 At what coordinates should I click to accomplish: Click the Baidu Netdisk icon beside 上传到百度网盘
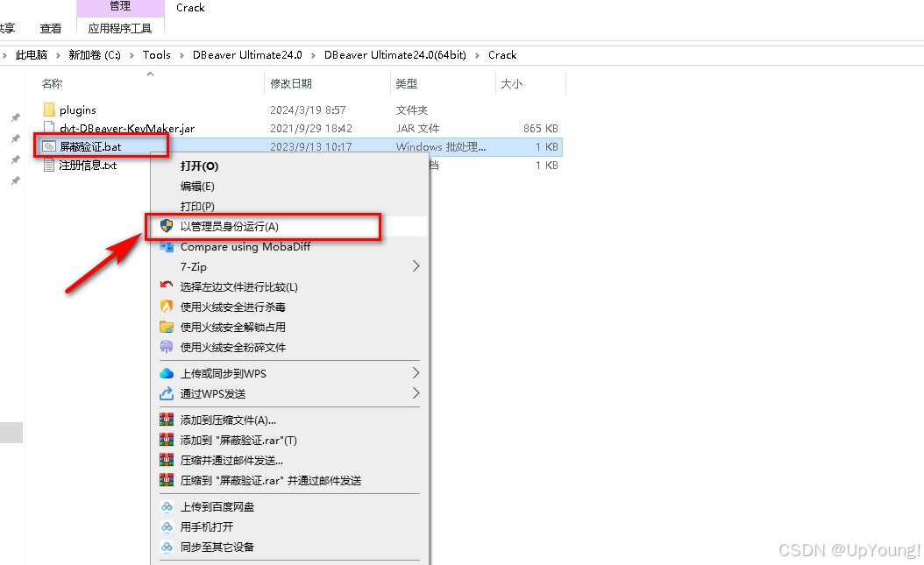point(167,506)
